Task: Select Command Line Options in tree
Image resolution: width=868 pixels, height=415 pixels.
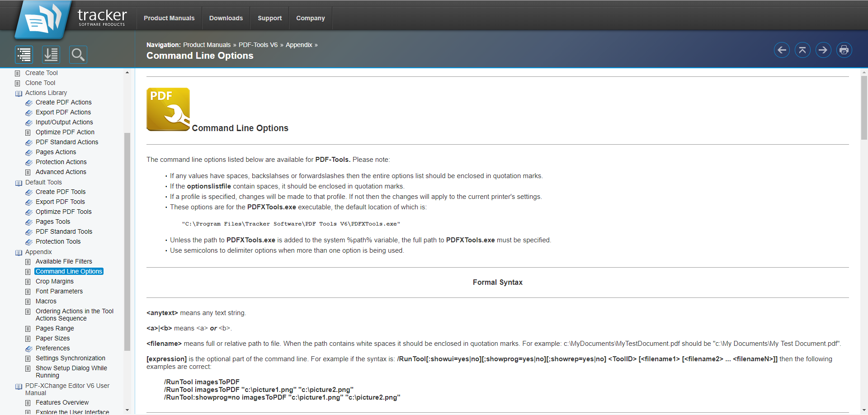Action: coord(69,271)
